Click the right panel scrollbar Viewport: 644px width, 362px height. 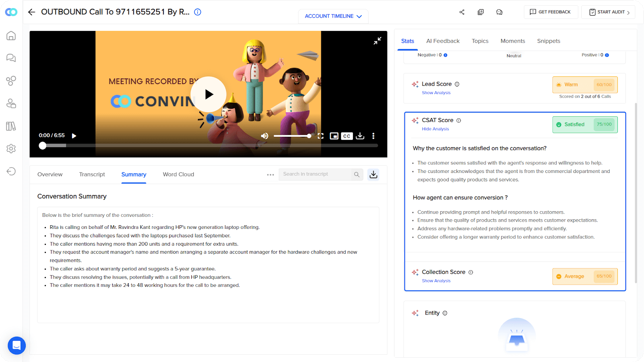pyautogui.click(x=636, y=193)
